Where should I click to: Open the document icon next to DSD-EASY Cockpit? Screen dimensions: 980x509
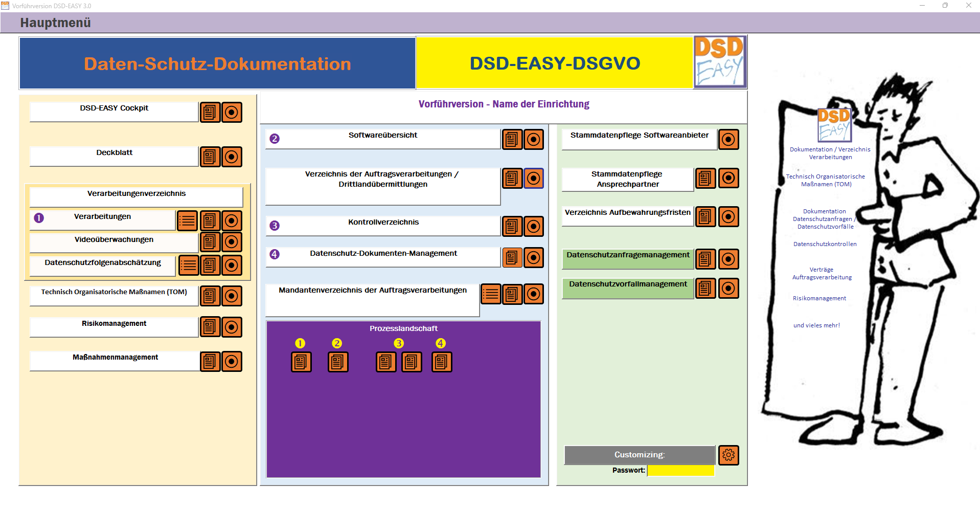tap(210, 112)
